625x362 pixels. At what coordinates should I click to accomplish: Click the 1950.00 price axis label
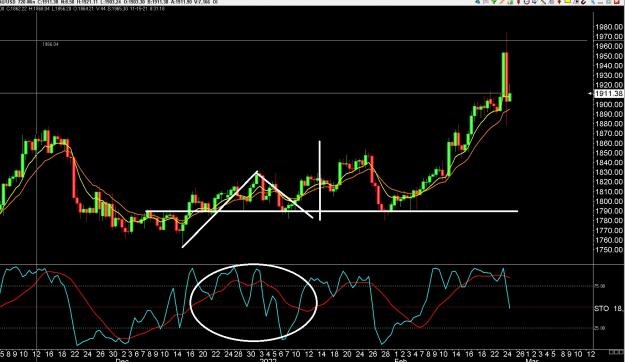point(609,56)
